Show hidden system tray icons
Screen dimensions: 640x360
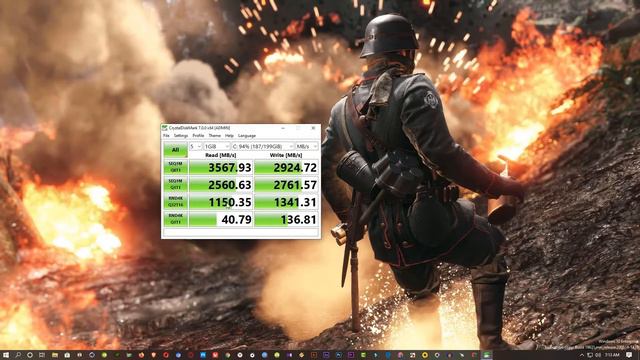tap(582, 355)
